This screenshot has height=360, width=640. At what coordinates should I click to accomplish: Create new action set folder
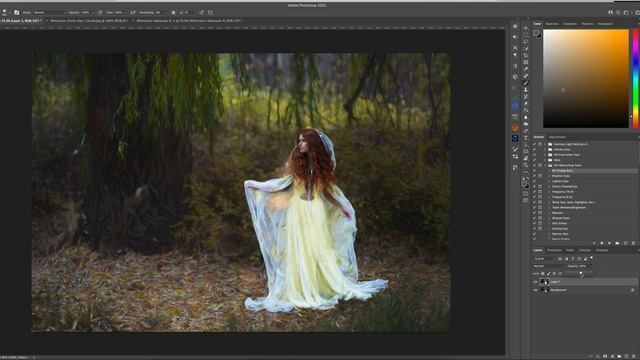pyautogui.click(x=617, y=243)
